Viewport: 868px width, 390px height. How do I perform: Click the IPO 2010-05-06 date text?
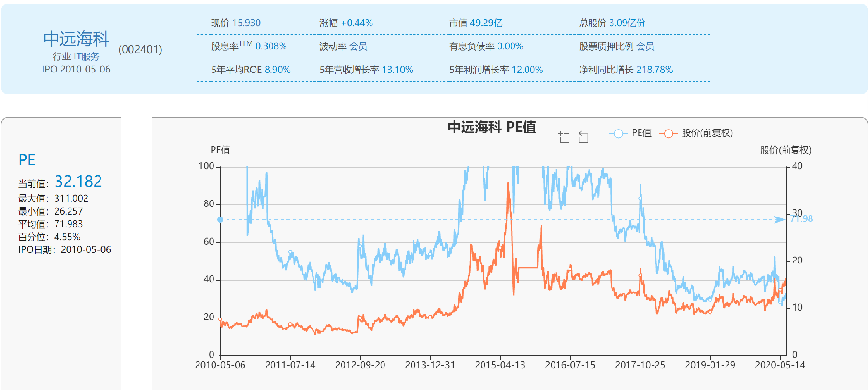76,69
